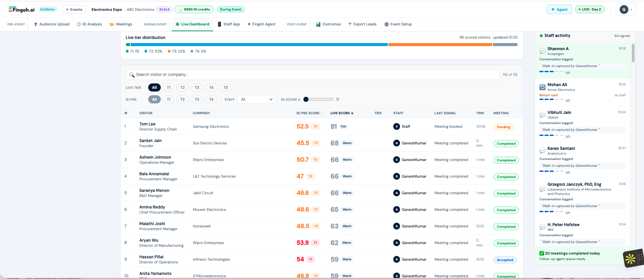Open the user account menu caret
Image resolution: width=644 pixels, height=279 pixels.
click(x=631, y=10)
